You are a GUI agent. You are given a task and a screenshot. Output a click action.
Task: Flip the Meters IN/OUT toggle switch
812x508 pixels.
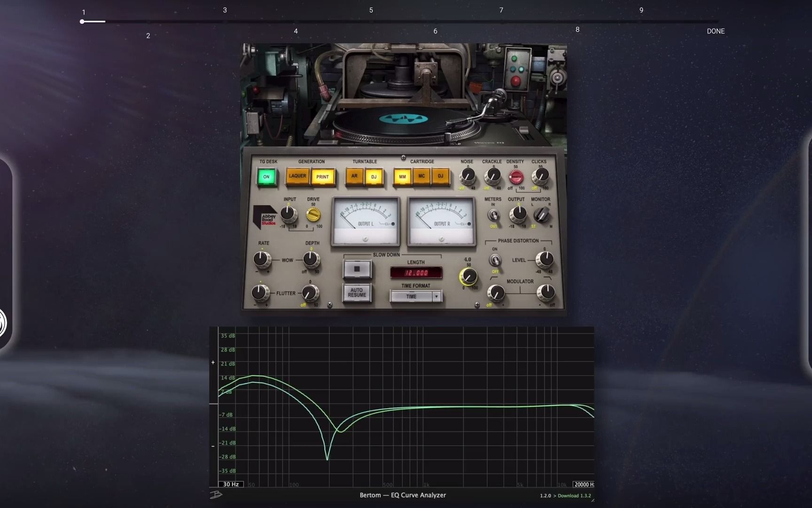coord(493,215)
